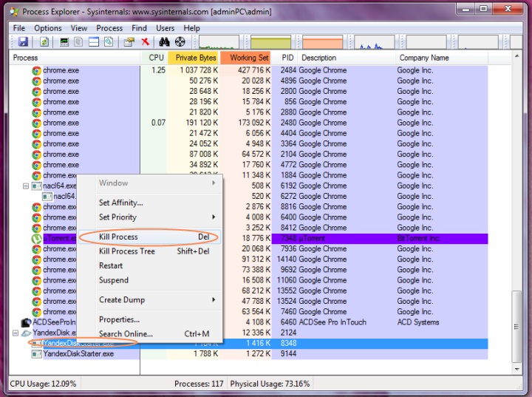Screen dimensions: 532x397
Task: Toggle the Show Process Tree toolbar icon
Action: [79, 42]
